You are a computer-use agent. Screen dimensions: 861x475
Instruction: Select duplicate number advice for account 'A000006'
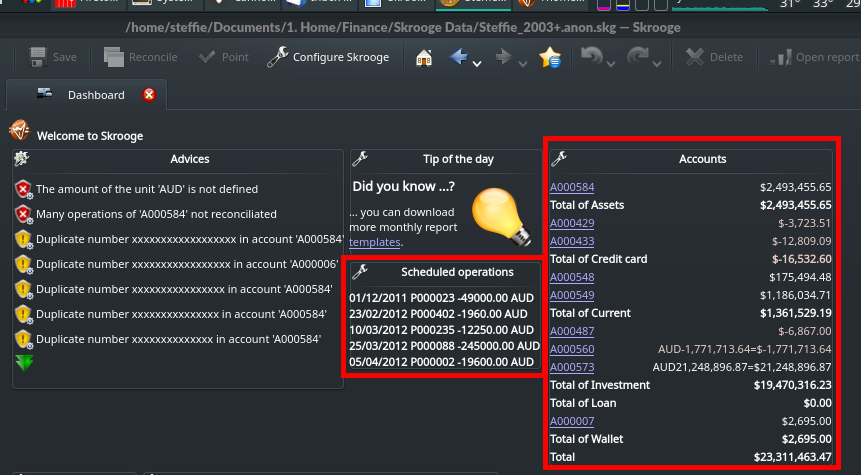(x=187, y=264)
